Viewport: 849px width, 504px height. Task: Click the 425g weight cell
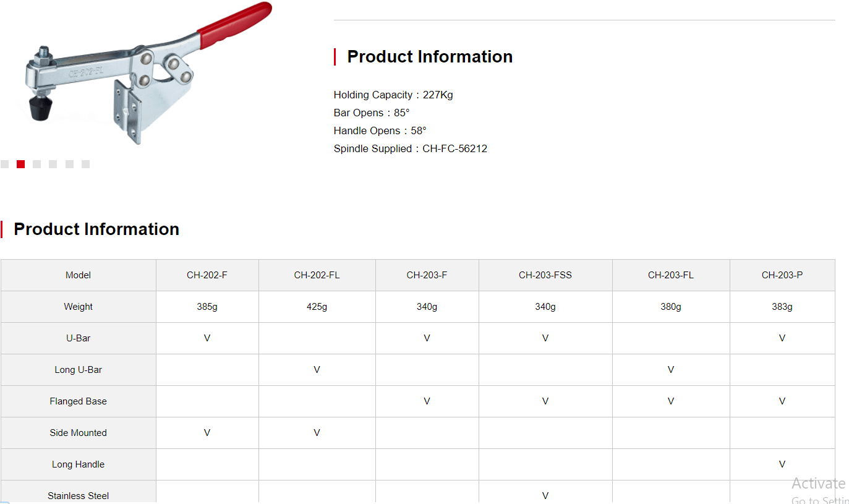coord(317,307)
